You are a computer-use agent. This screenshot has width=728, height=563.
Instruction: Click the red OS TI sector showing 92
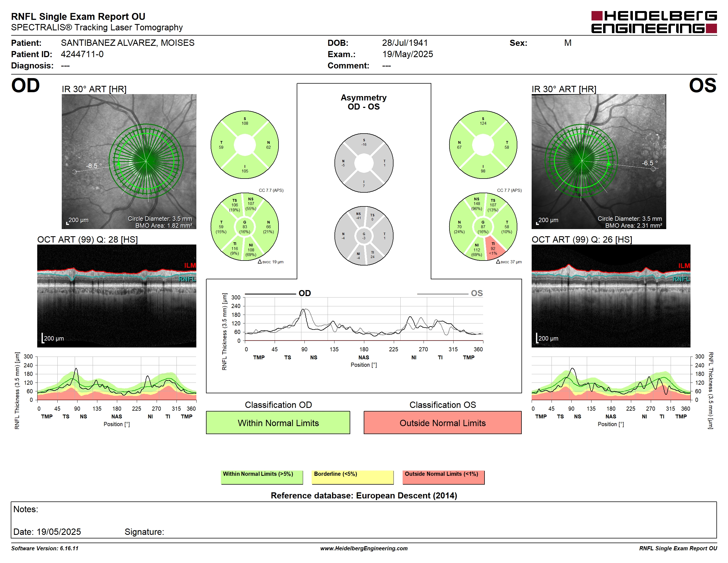tap(493, 248)
